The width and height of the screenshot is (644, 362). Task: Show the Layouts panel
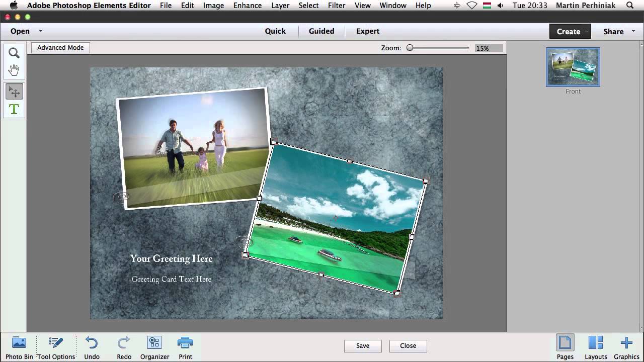coord(596,348)
